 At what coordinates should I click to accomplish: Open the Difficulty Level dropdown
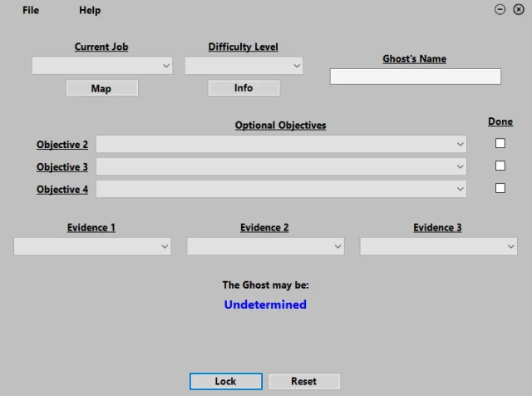tap(244, 65)
